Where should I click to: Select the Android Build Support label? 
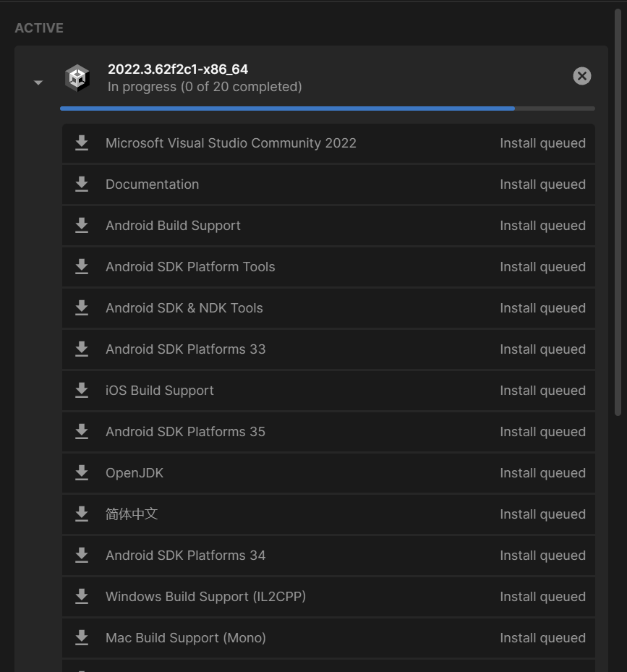[x=173, y=226]
